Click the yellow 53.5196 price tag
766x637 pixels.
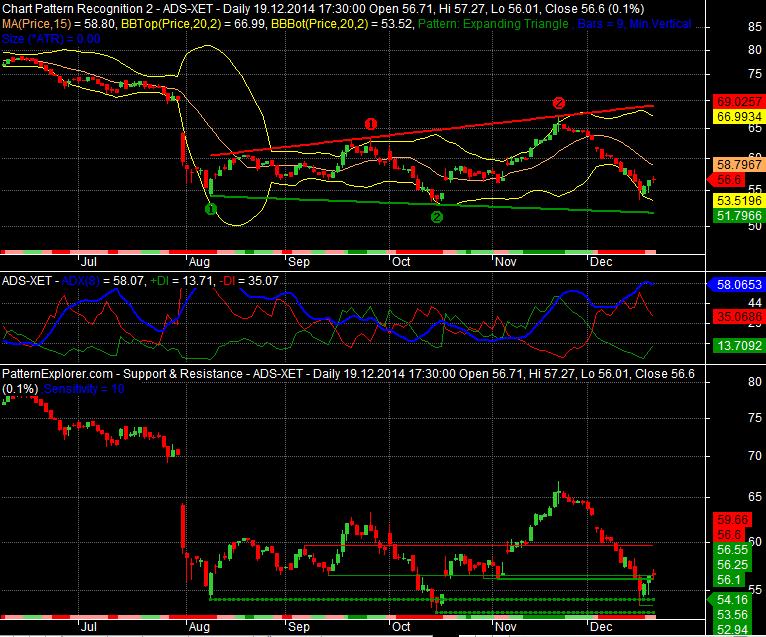tap(739, 200)
